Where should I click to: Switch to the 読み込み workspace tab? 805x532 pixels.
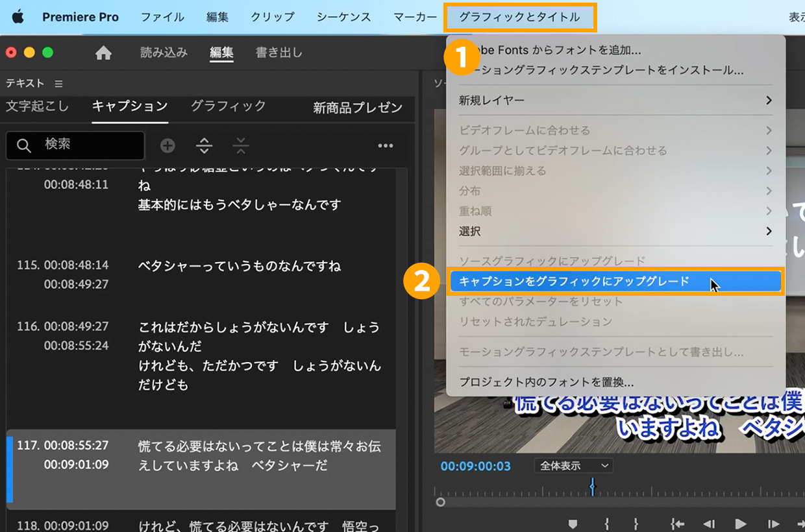point(164,53)
